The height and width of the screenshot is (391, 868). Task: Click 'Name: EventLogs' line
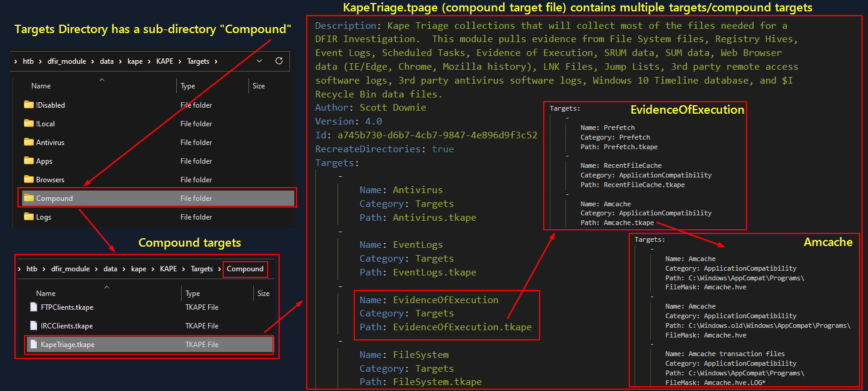click(401, 245)
